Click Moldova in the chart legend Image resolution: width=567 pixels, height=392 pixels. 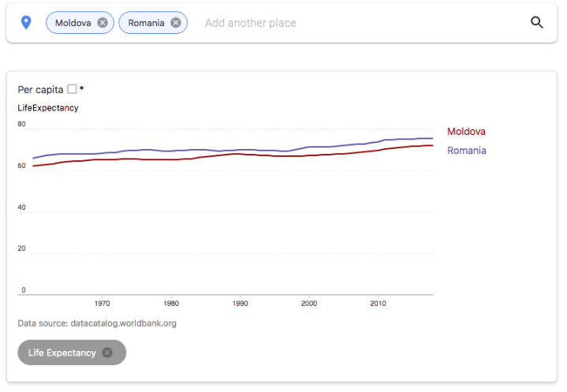(466, 132)
